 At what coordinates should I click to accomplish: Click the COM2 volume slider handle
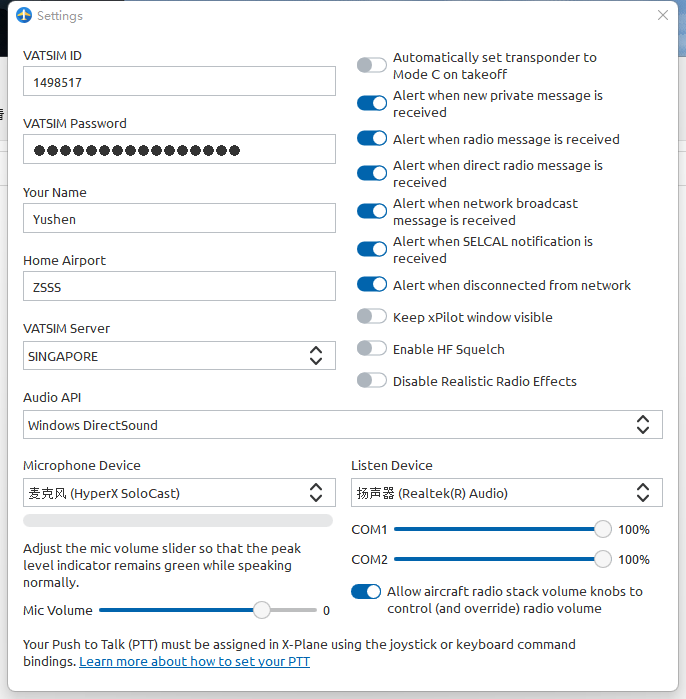(x=603, y=559)
